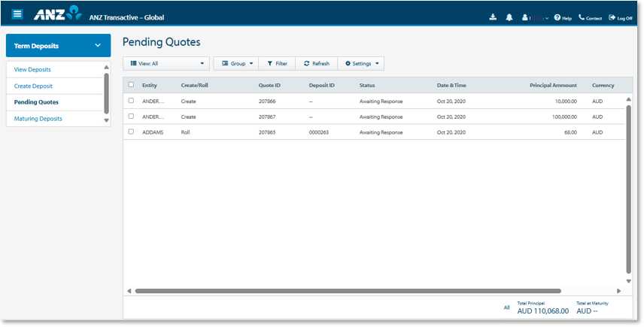
Task: Expand the Group dropdown
Action: [x=238, y=64]
